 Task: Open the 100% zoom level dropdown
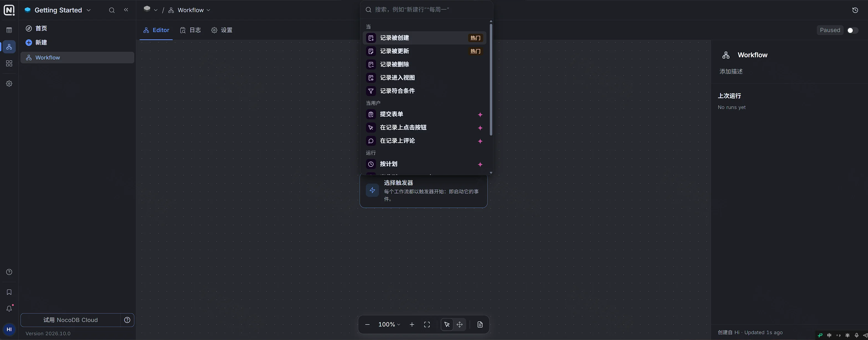(389, 325)
